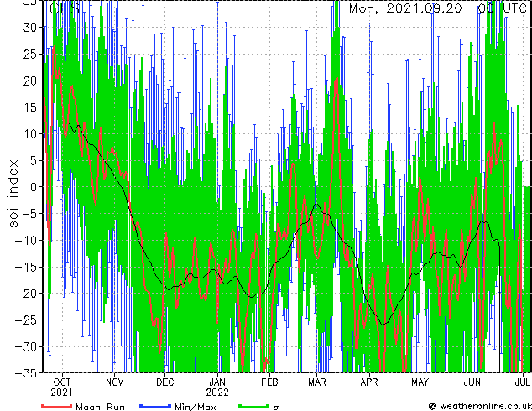Click the 'CFS' chart label
Image resolution: width=532 pixels, height=411 pixels.
[65, 8]
